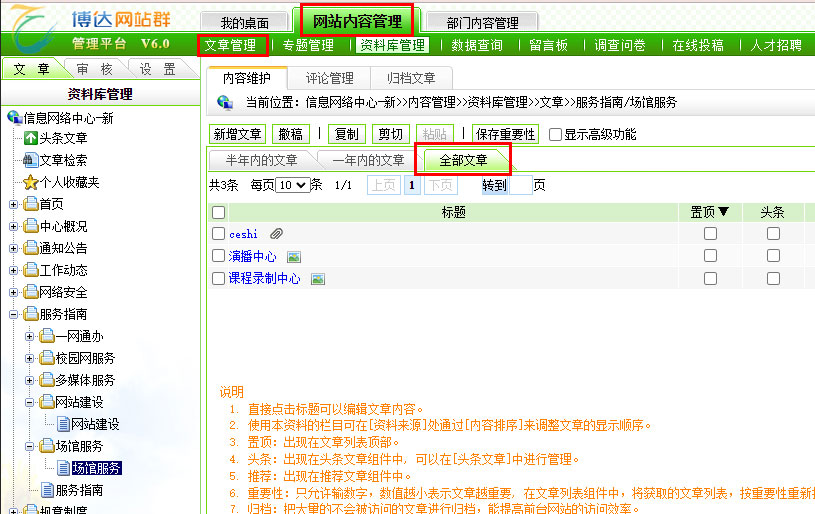Enable the 显示高级功能 checkbox
The height and width of the screenshot is (514, 815).
555,134
